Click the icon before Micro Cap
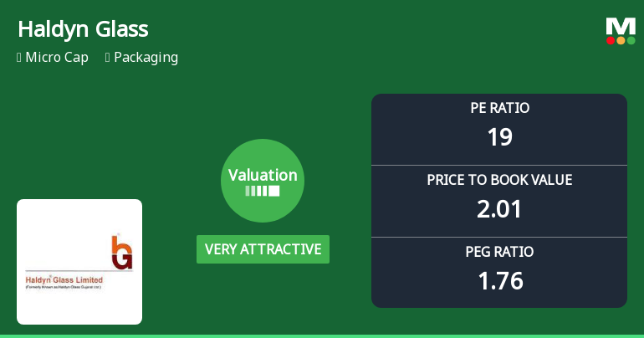The height and width of the screenshot is (338, 644). [x=19, y=58]
